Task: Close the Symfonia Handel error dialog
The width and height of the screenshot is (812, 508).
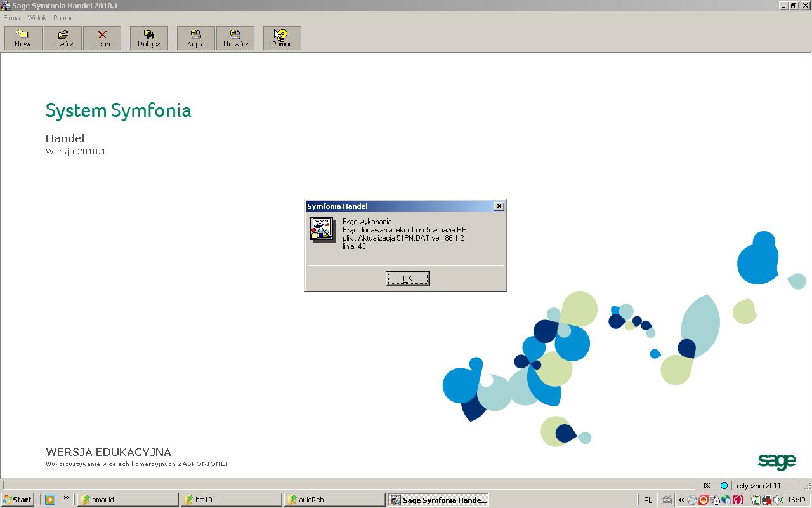Action: [x=499, y=206]
